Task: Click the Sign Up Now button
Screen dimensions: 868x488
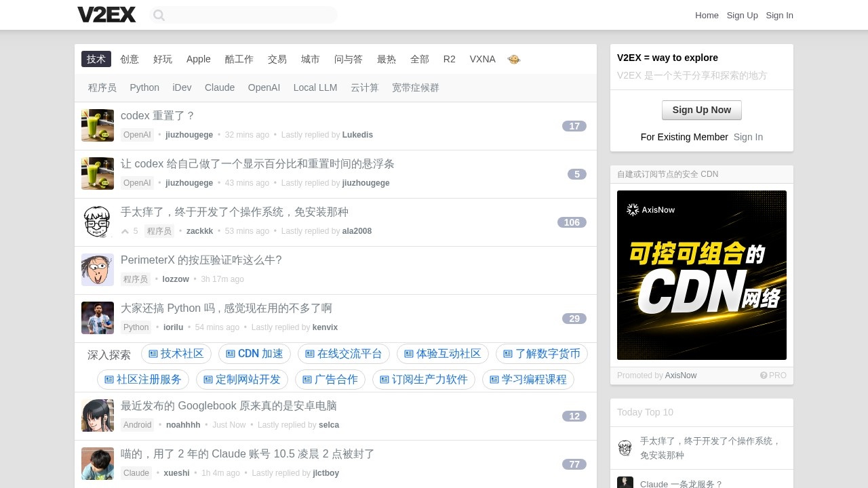Action: (x=702, y=110)
